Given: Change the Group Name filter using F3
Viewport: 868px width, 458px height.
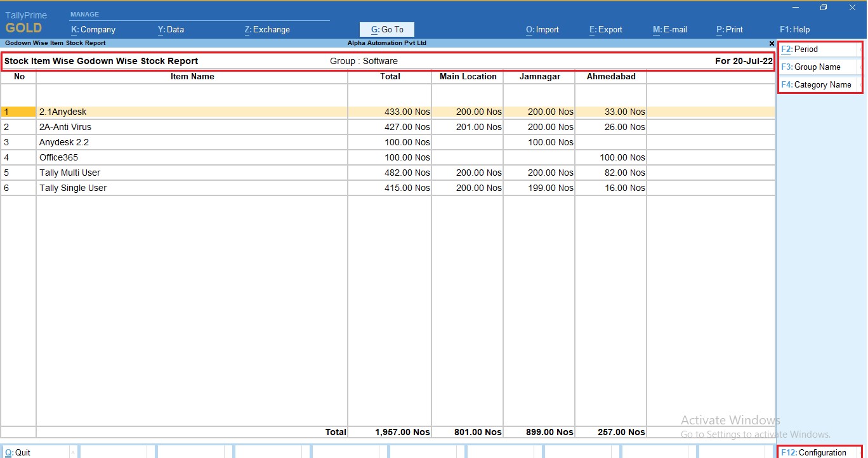Looking at the screenshot, I should tap(815, 67).
